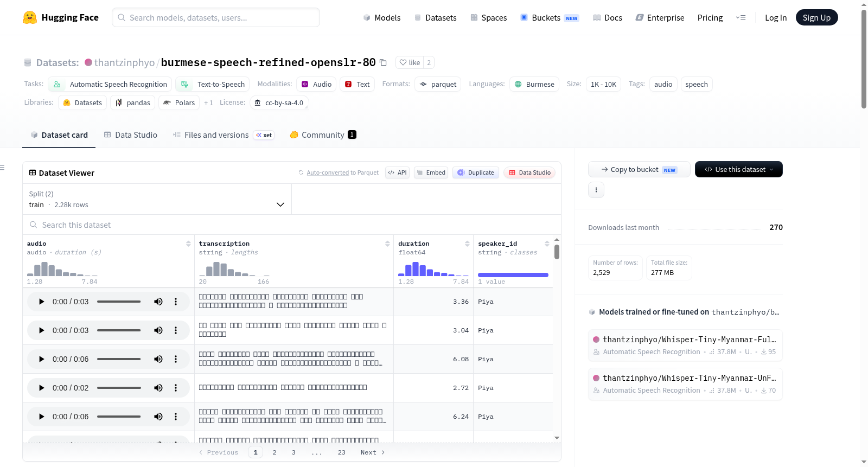The width and height of the screenshot is (868, 467).
Task: Go to Spaces in top navigation
Action: [x=488, y=18]
